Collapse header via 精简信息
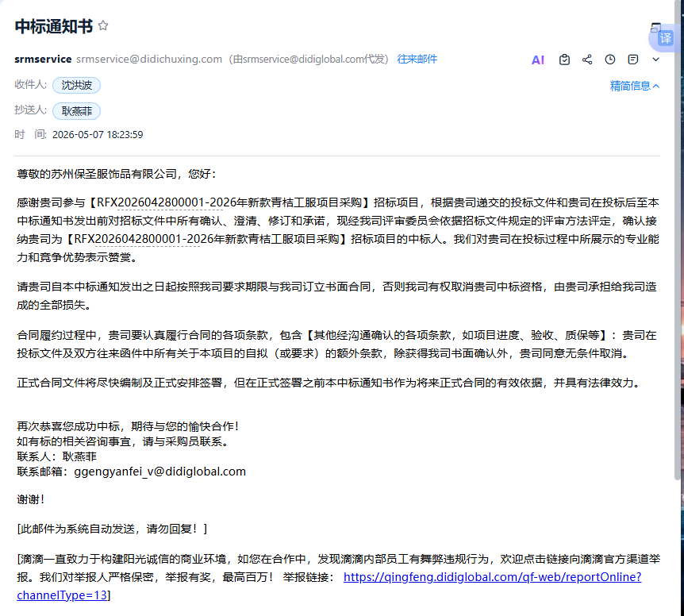Screen dimensions: 684x616 tap(634, 86)
